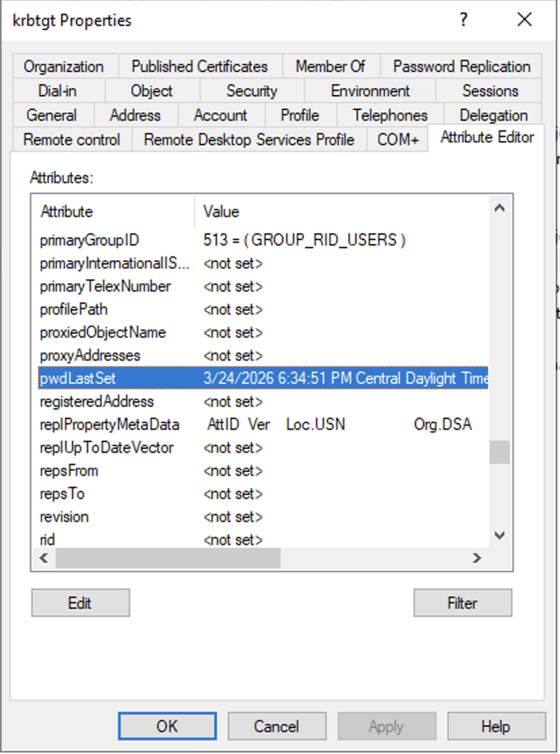Click the scroll down arrow in attributes list
Image resolution: width=560 pixels, height=754 pixels.
pyautogui.click(x=500, y=536)
